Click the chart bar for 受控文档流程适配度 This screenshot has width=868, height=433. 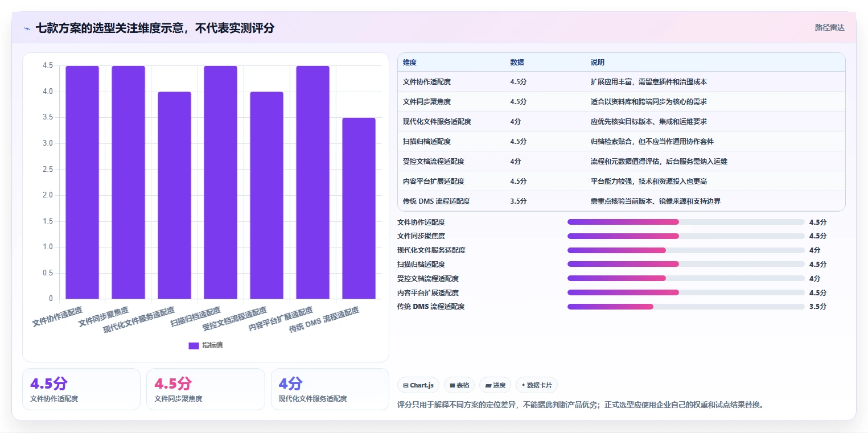[x=266, y=195]
